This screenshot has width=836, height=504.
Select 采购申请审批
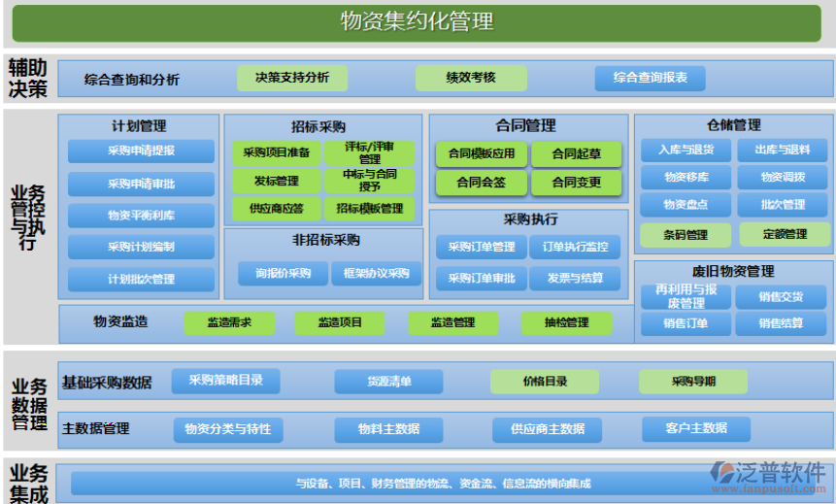click(142, 184)
